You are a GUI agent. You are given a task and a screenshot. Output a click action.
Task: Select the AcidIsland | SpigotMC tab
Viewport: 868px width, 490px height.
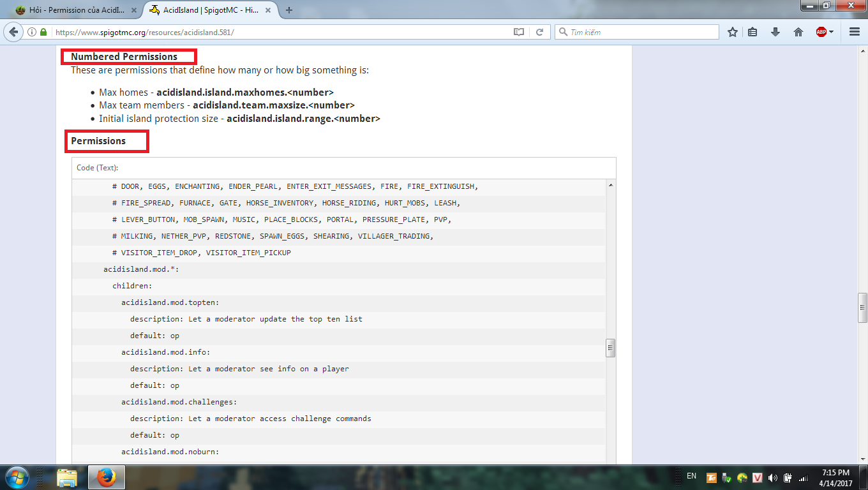pyautogui.click(x=211, y=10)
